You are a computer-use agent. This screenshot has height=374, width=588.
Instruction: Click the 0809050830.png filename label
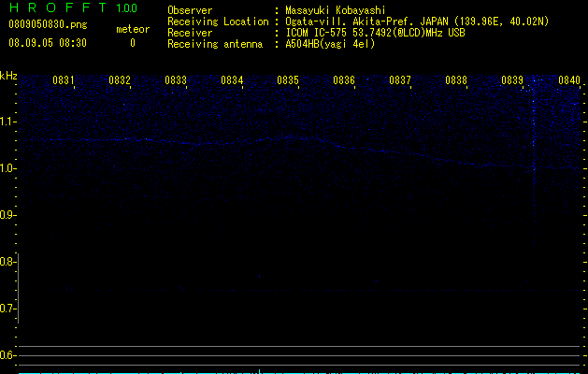pyautogui.click(x=48, y=25)
